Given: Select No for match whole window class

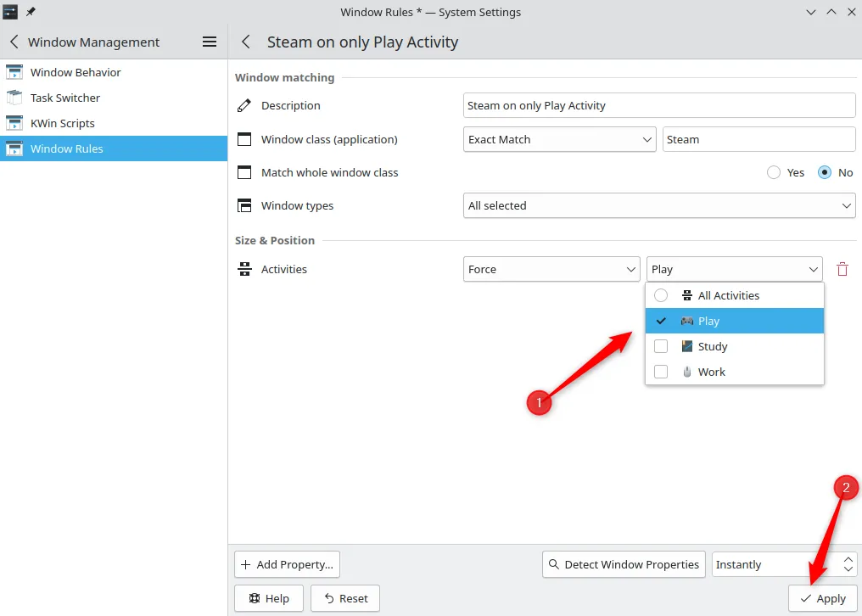Looking at the screenshot, I should point(825,172).
